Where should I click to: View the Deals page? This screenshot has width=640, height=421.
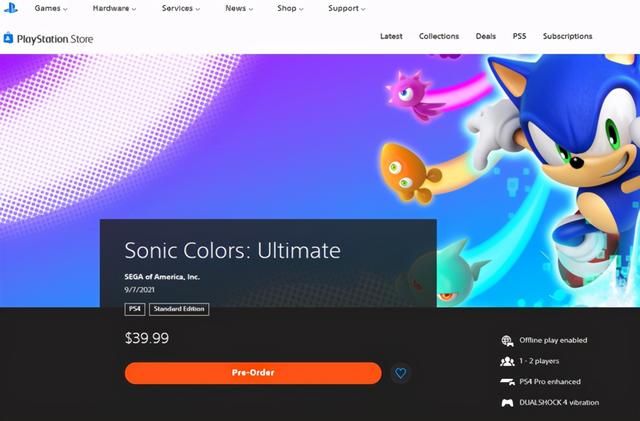(486, 36)
